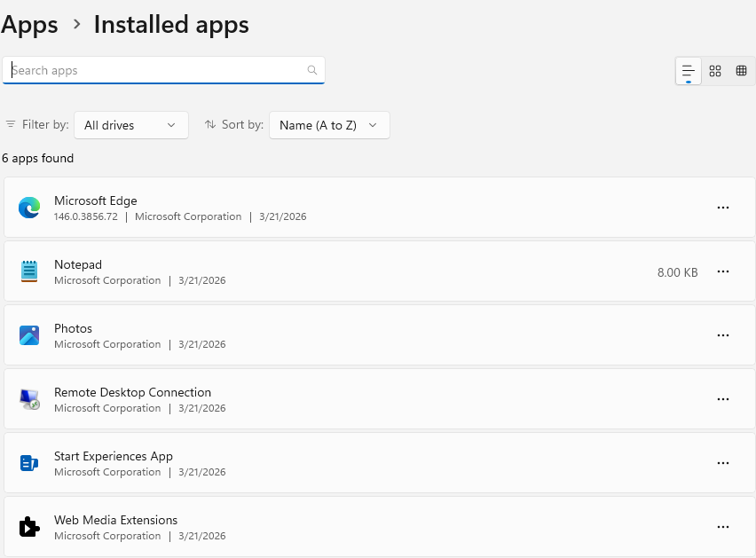This screenshot has height=558, width=756.
Task: Click the Installed apps breadcrumb title
Action: [x=171, y=25]
